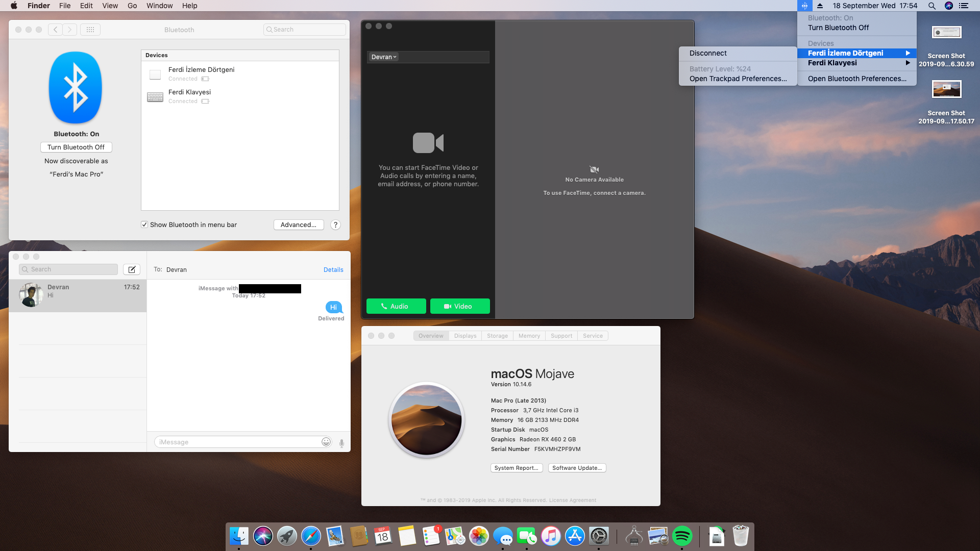The image size is (980, 551).
Task: Click microphone dictation icon in Messages
Action: click(341, 443)
